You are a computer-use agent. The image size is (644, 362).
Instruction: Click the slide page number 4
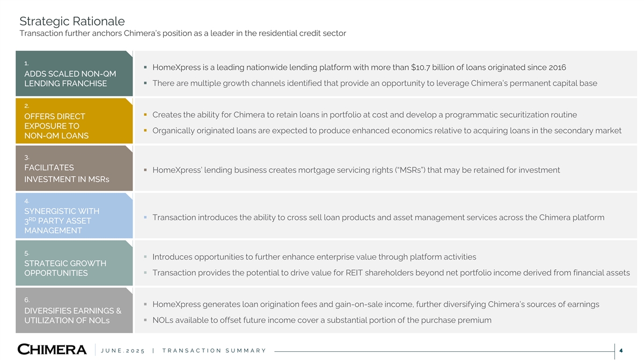pyautogui.click(x=620, y=351)
